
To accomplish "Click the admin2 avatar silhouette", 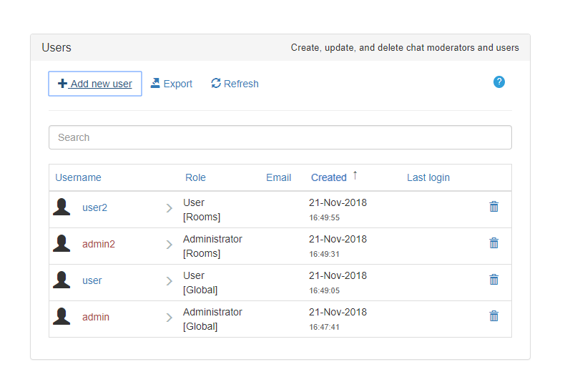I will (62, 244).
